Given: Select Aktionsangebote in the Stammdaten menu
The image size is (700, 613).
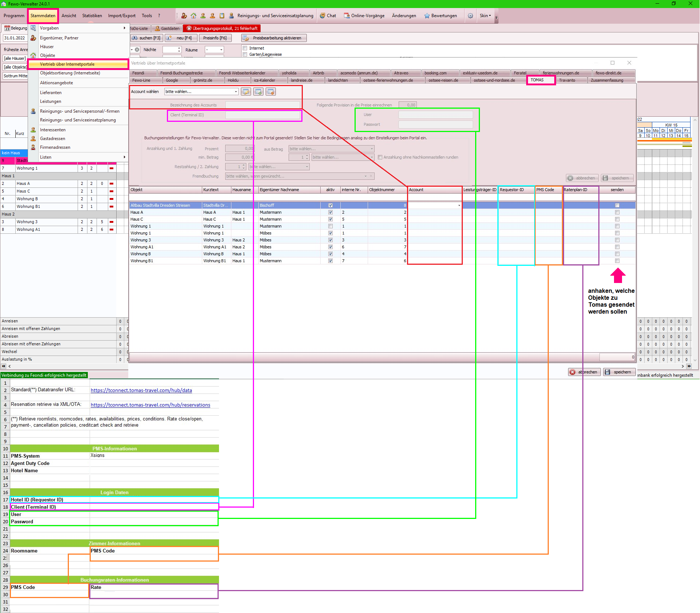Looking at the screenshot, I should [56, 83].
